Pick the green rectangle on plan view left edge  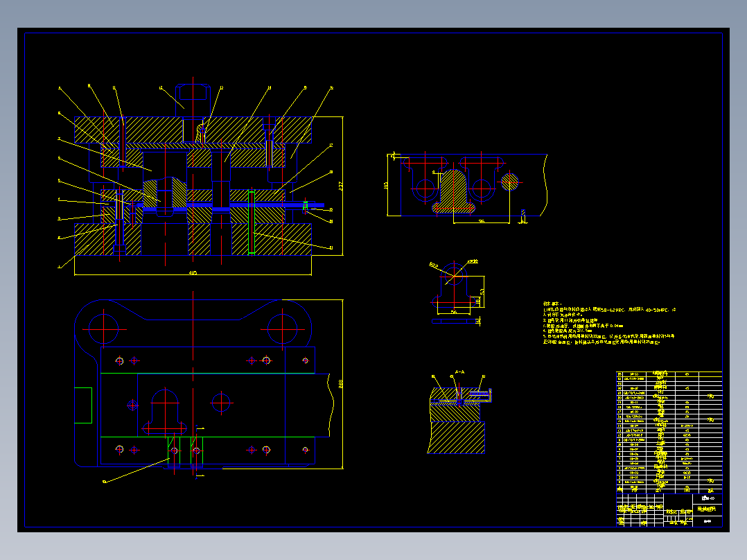point(83,405)
